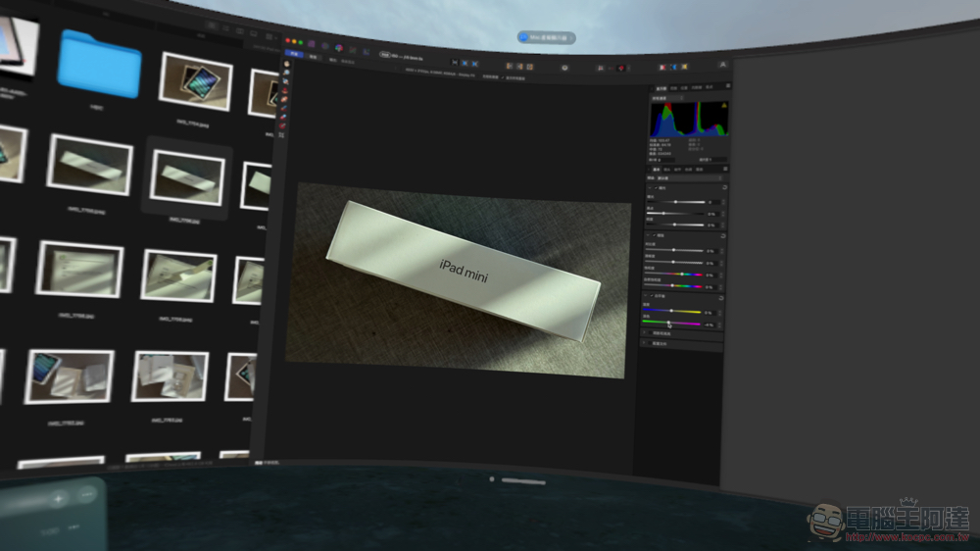Select the Overlay Erase tool
This screenshot has height=551, width=980.
[283, 117]
